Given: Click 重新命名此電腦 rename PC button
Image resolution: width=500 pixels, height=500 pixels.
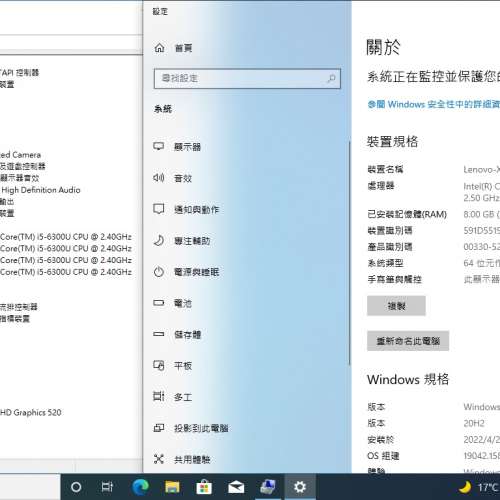Looking at the screenshot, I should (x=408, y=341).
